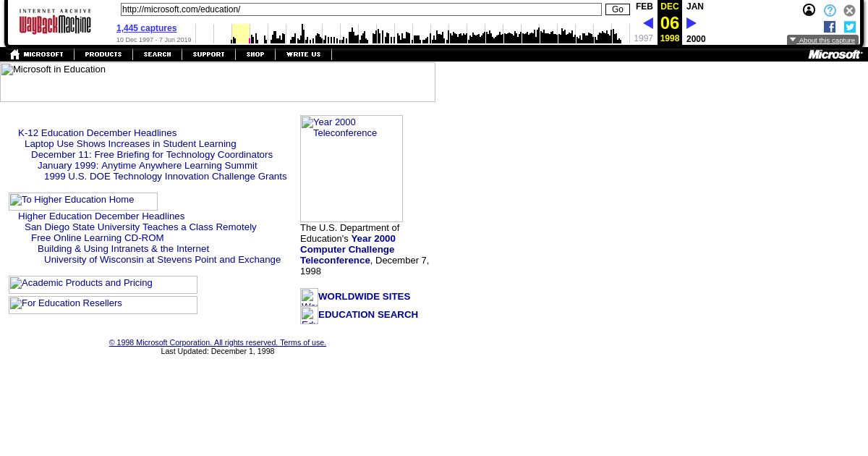Go to next capture with right arrow
Screen dimensions: 868x456
692,23
